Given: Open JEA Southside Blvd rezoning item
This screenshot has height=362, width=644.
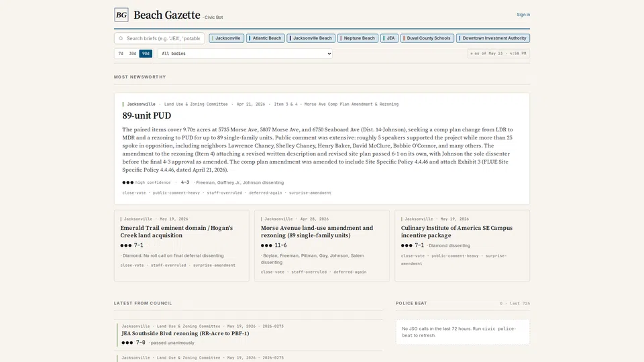Looking at the screenshot, I should (x=185, y=333).
